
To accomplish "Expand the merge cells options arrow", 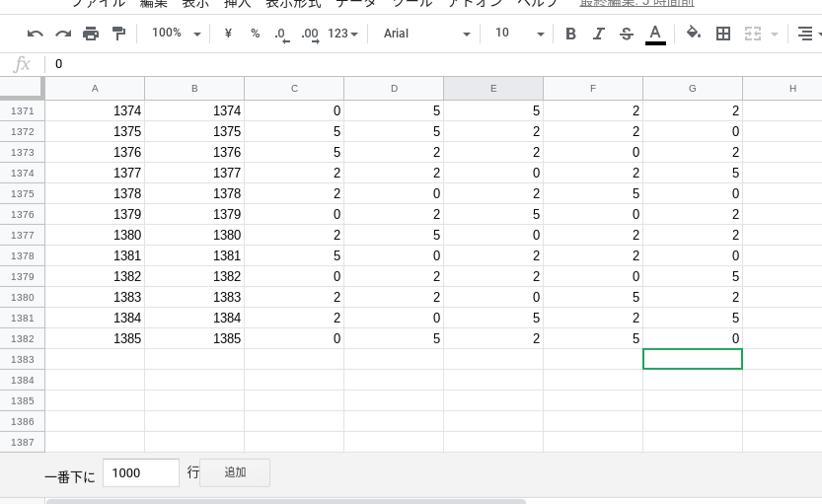I will [x=775, y=35].
